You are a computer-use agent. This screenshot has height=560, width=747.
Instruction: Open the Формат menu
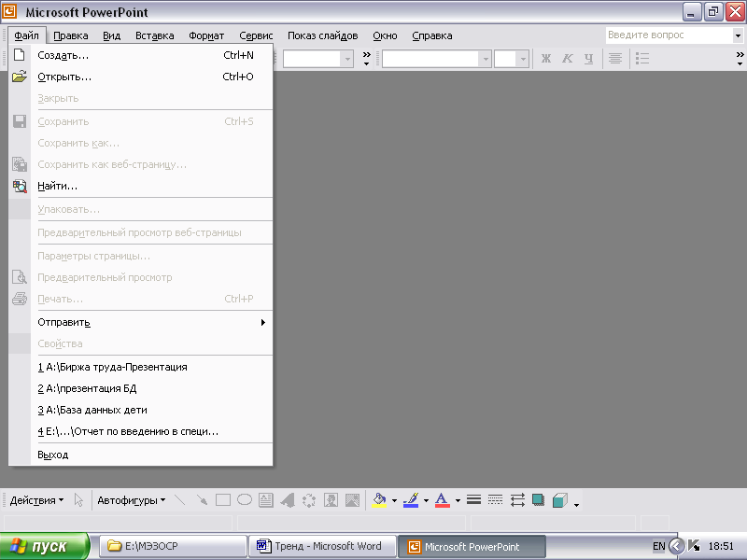click(206, 35)
